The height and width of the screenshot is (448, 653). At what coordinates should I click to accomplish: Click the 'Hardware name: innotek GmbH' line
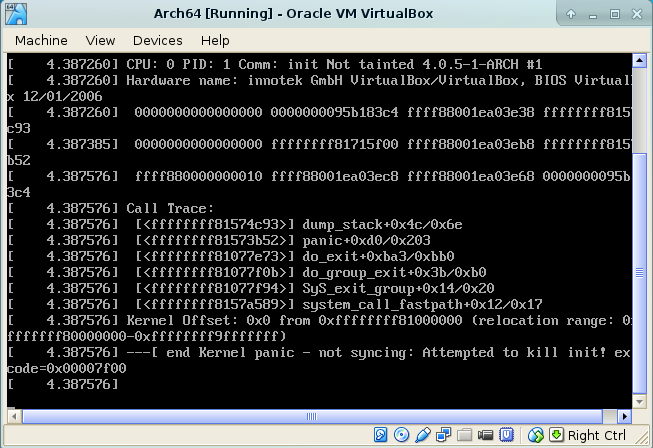pos(319,80)
